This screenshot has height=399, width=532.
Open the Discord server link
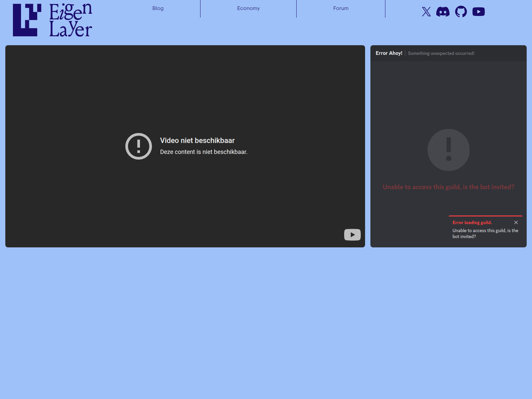coord(443,12)
